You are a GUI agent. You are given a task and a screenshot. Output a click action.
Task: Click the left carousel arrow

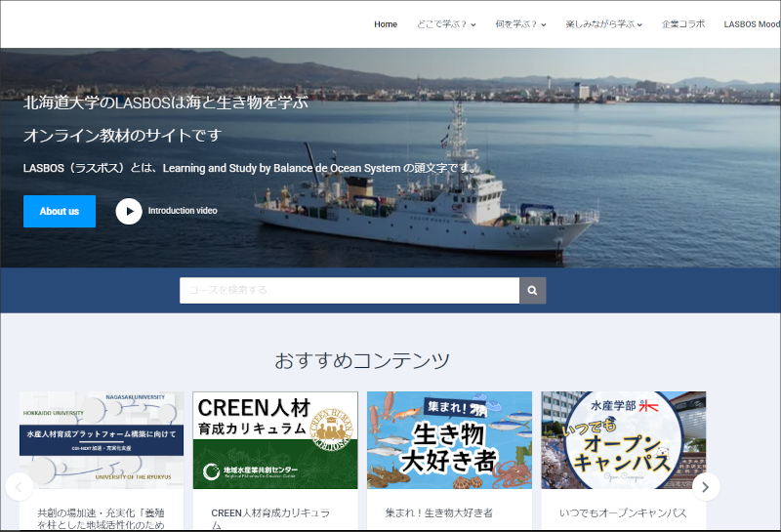[x=20, y=486]
